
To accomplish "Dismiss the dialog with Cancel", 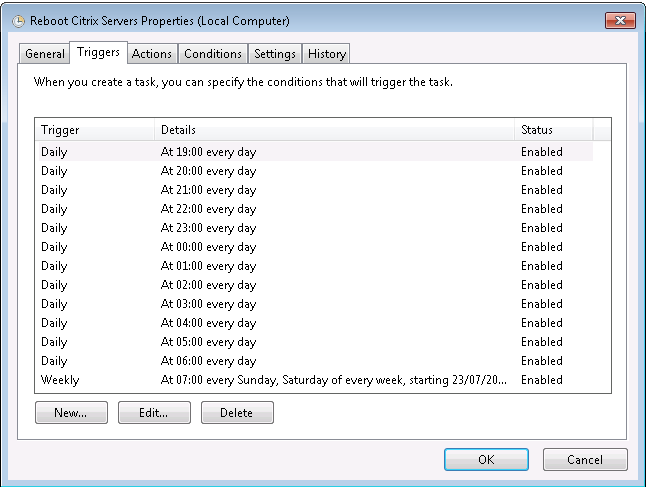I will tap(585, 459).
